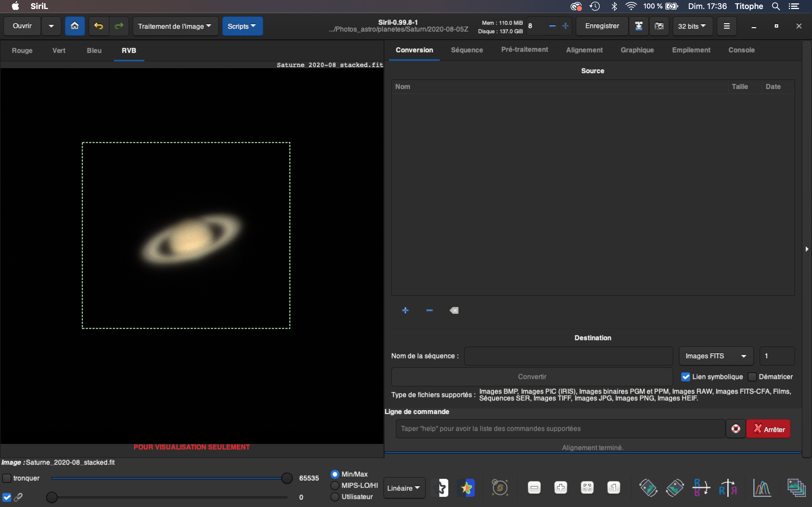Uncheck Lien symbolique option
Image resolution: width=812 pixels, height=507 pixels.
685,377
